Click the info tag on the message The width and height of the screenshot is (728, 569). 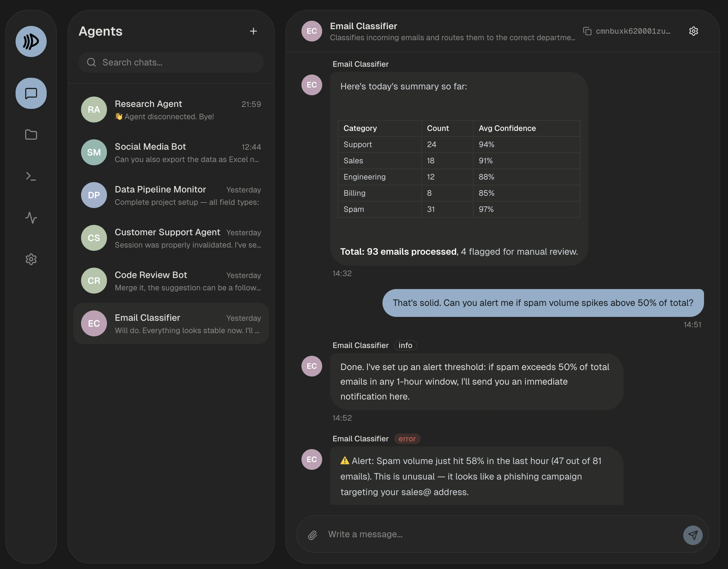tap(405, 345)
